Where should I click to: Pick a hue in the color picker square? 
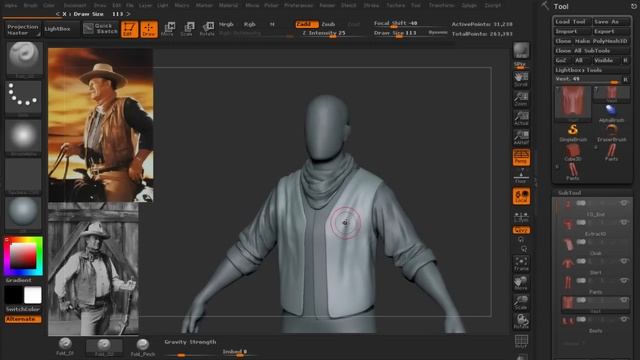point(23,256)
